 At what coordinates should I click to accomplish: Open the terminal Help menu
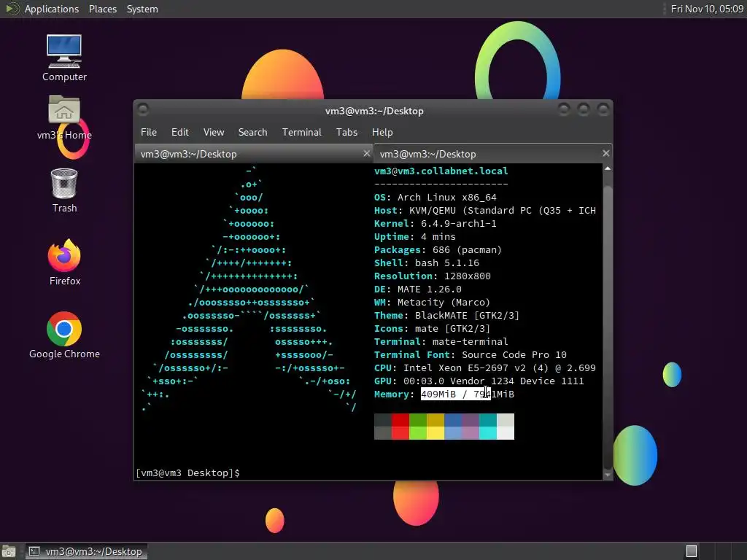pyautogui.click(x=382, y=133)
